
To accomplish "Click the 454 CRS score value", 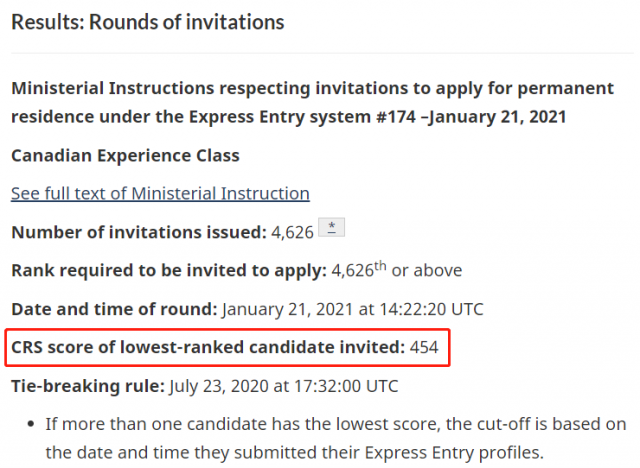I will [x=424, y=348].
